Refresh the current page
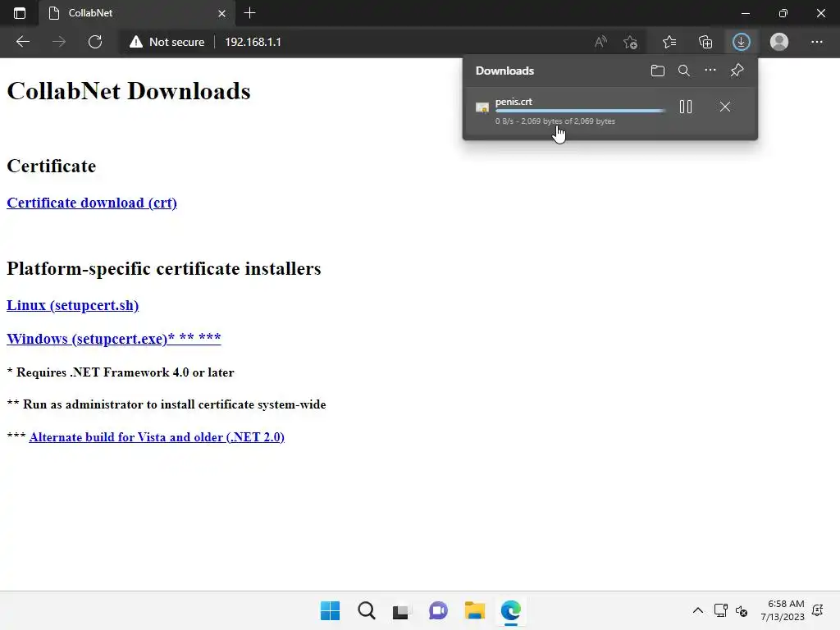840x630 pixels. point(95,42)
